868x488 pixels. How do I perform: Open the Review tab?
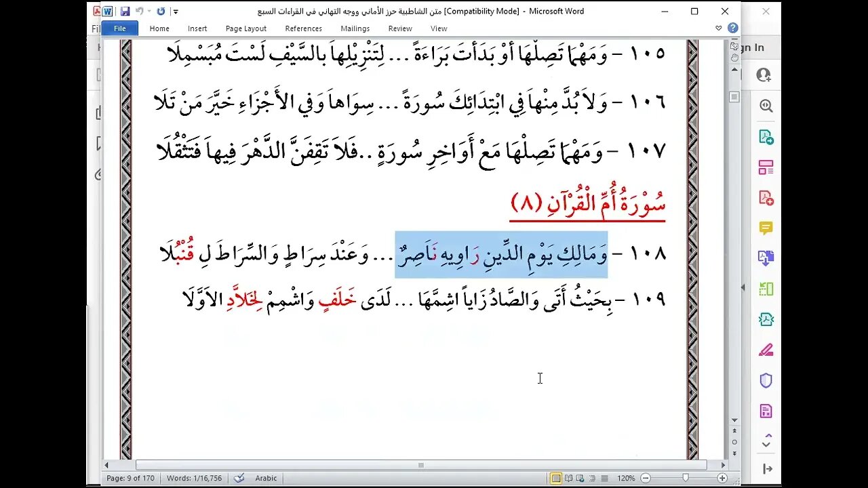coord(400,28)
